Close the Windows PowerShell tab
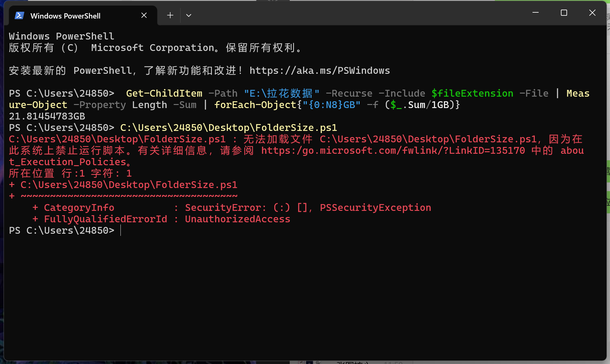The width and height of the screenshot is (610, 364). click(x=144, y=15)
